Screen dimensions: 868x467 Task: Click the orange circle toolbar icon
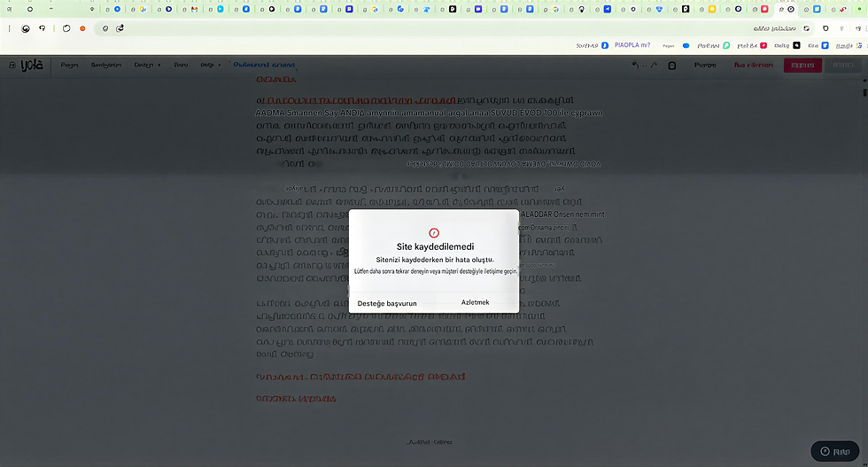82,28
